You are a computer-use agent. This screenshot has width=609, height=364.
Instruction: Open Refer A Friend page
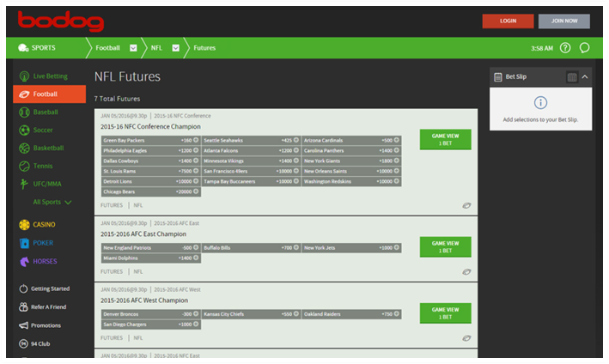[49, 307]
